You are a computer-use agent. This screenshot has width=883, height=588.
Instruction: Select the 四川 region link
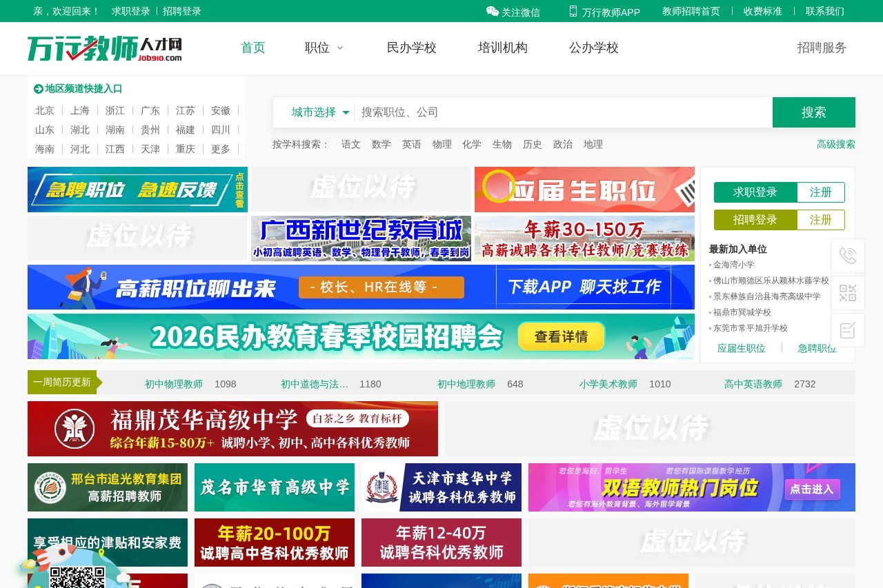click(221, 130)
